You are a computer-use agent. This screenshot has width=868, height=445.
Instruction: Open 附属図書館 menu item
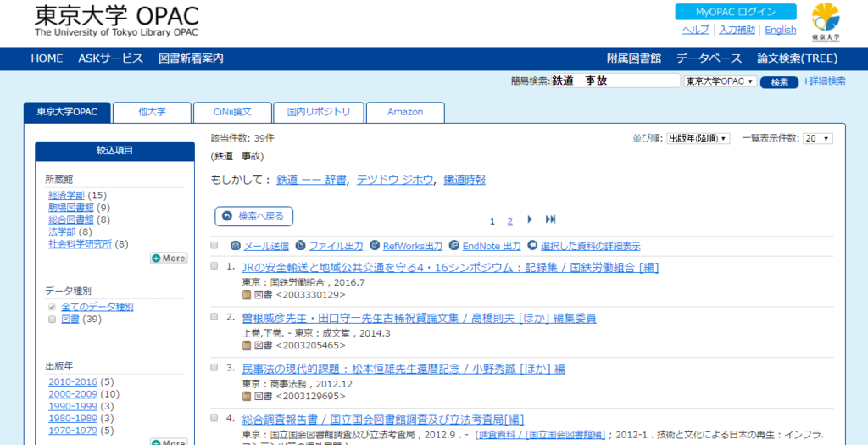(x=634, y=58)
